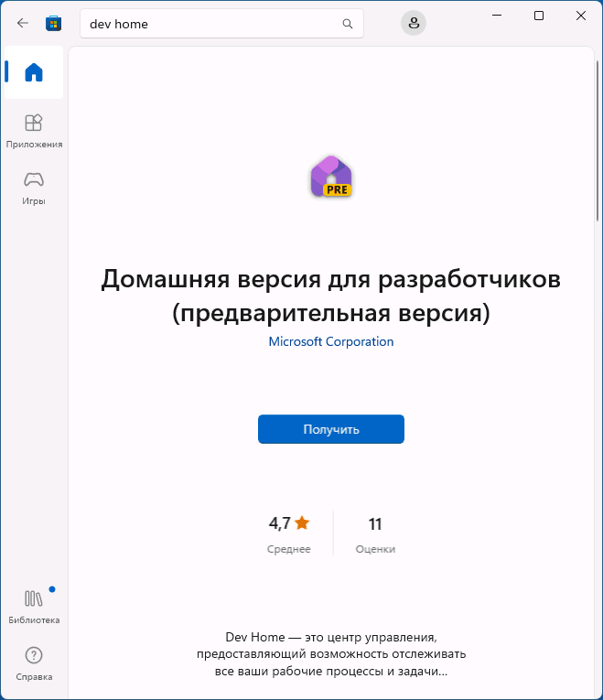Go back with the arrow button
The width and height of the screenshot is (603, 700).
pos(22,23)
